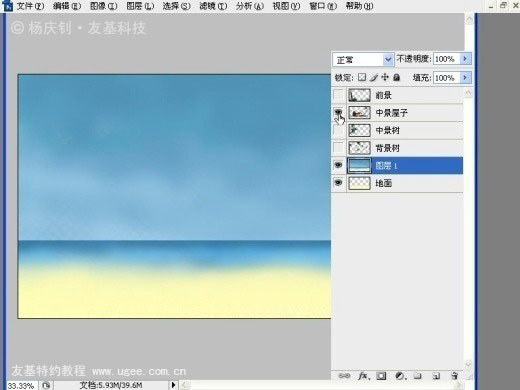
Task: Expand the fill 填充 slider arrow
Action: pyautogui.click(x=465, y=78)
